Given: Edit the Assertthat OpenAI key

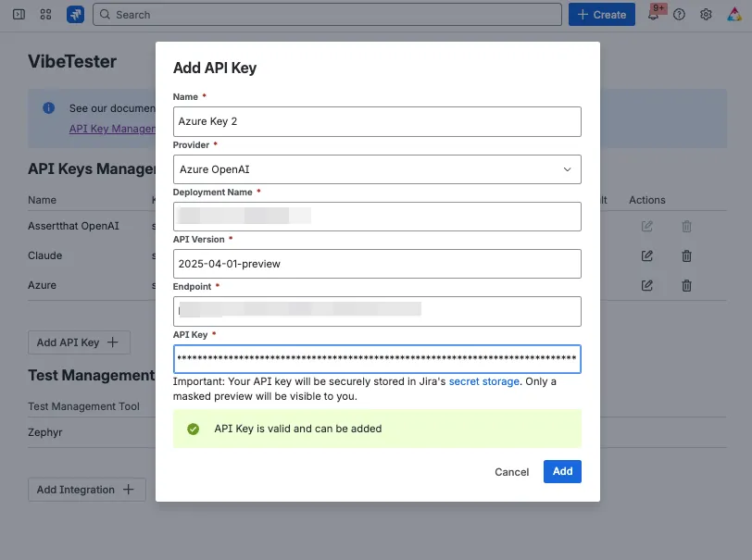Looking at the screenshot, I should pos(647,226).
